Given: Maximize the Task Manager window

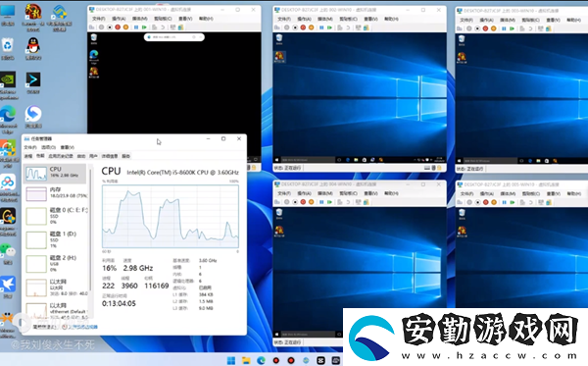Looking at the screenshot, I should pos(223,138).
